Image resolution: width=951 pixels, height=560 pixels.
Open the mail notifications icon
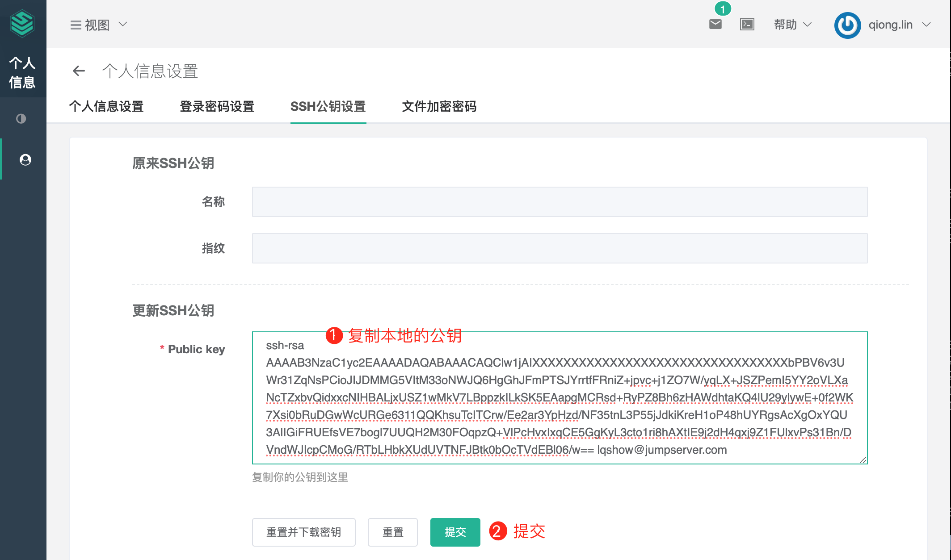[x=715, y=24]
